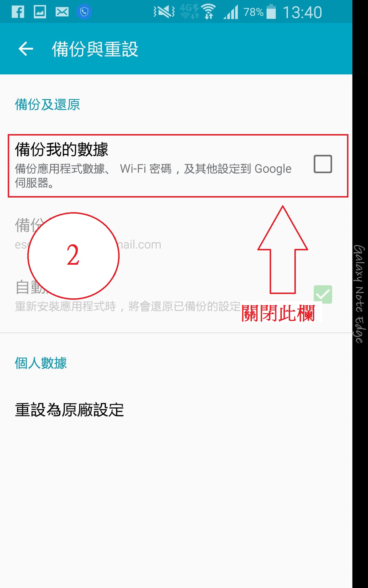The width and height of the screenshot is (368, 588).
Task: Tap the blue shield phone icon
Action: click(x=84, y=12)
